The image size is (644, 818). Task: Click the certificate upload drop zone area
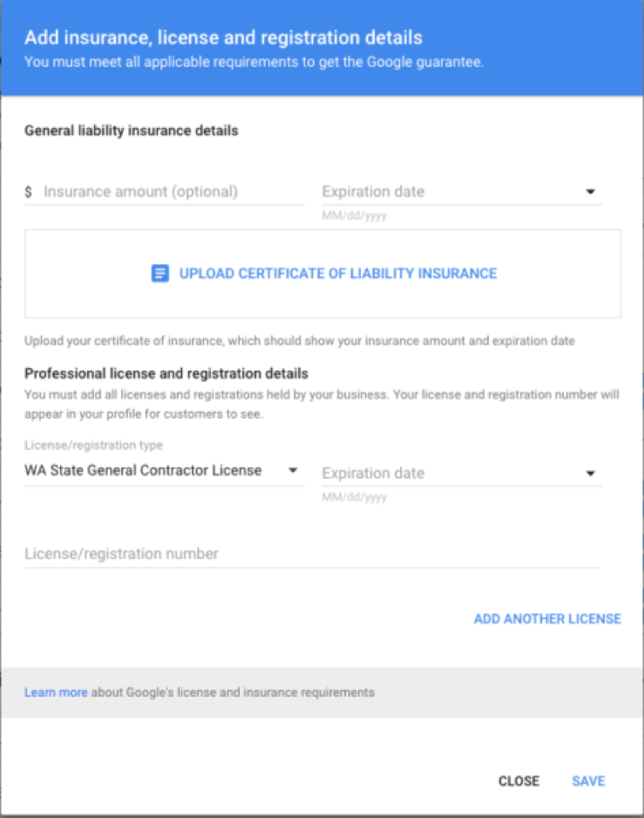pyautogui.click(x=322, y=273)
